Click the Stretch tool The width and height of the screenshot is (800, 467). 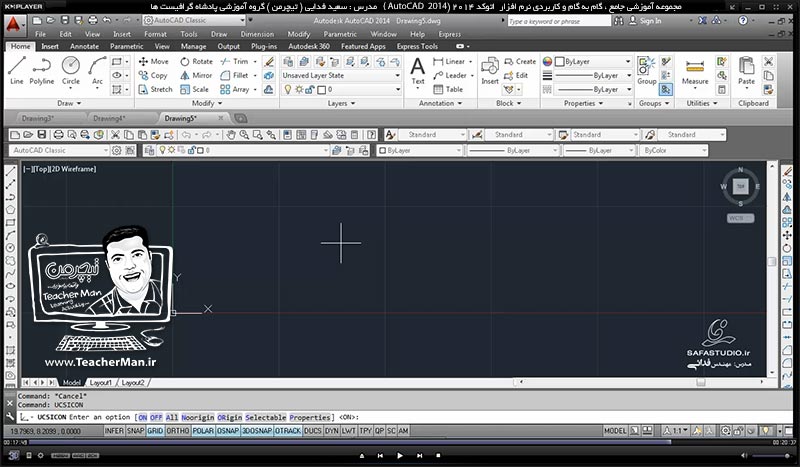pos(156,89)
